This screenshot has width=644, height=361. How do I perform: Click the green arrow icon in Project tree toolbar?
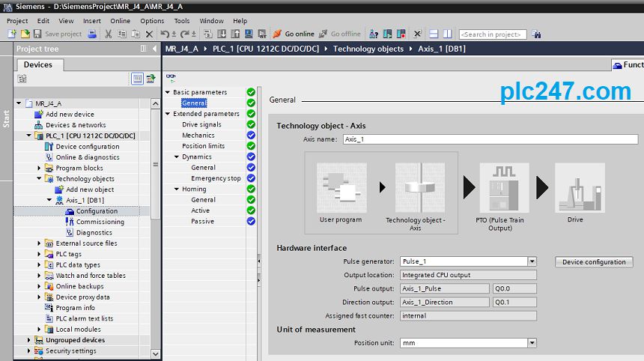(151, 79)
